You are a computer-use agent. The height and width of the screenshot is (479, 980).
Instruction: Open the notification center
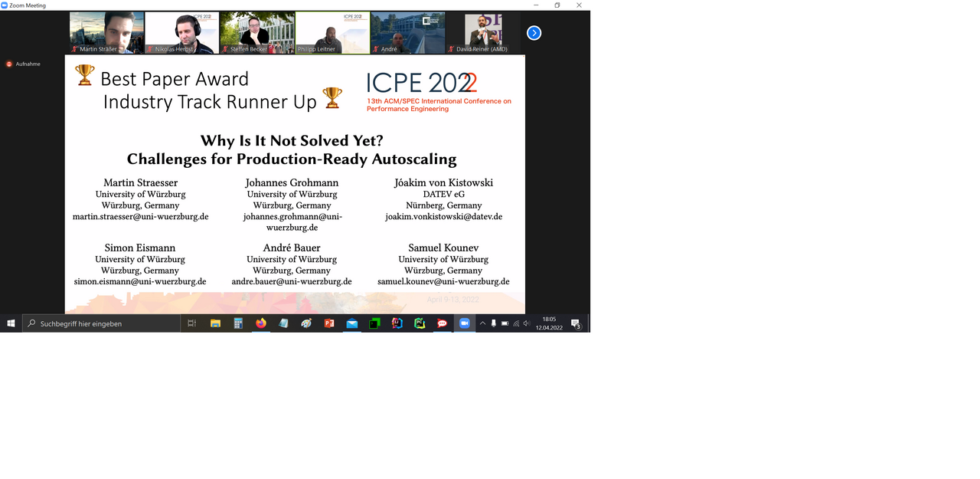[x=576, y=323]
